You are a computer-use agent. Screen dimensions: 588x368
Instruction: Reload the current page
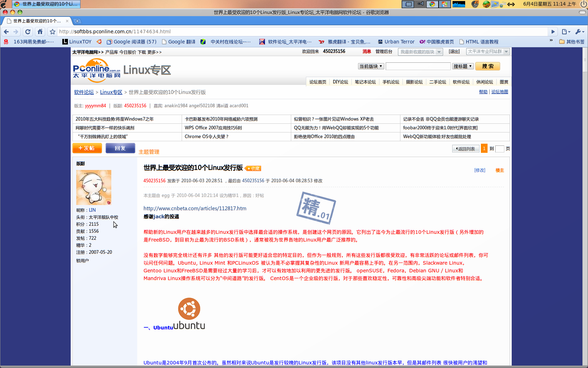pyautogui.click(x=28, y=32)
